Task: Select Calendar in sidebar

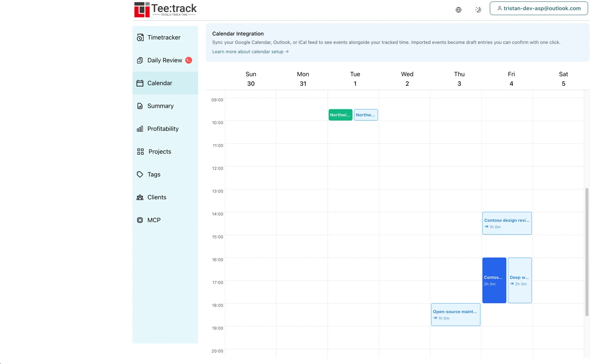Action: click(x=165, y=83)
